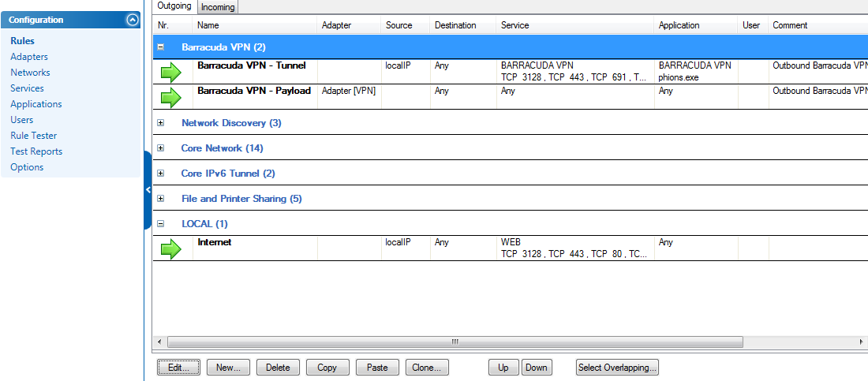
Task: Sort by the User column header
Action: (753, 25)
